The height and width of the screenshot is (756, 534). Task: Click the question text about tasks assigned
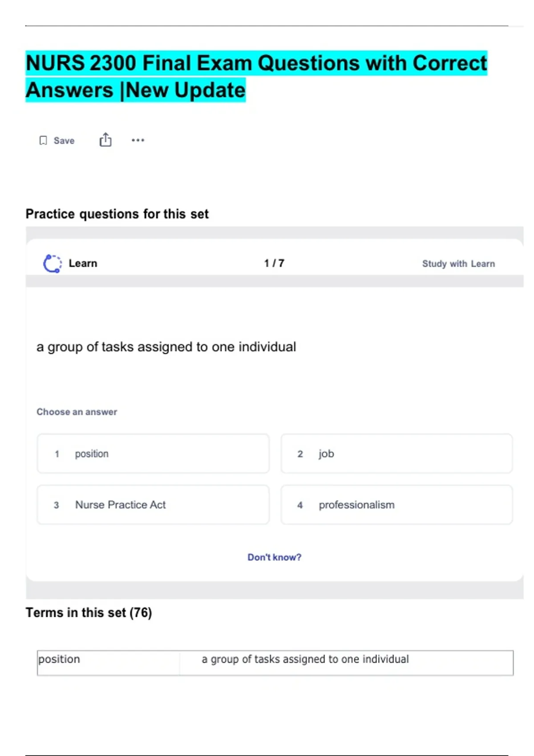tap(166, 347)
